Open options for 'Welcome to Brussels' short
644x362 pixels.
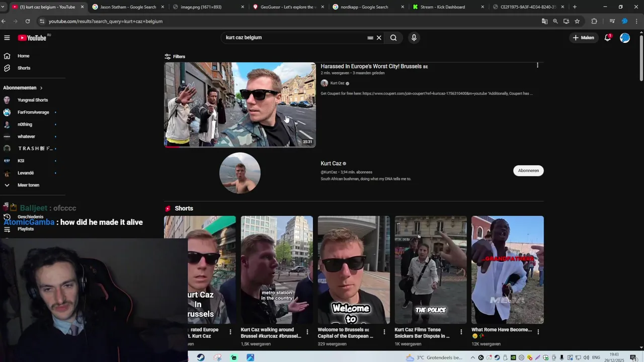click(384, 332)
